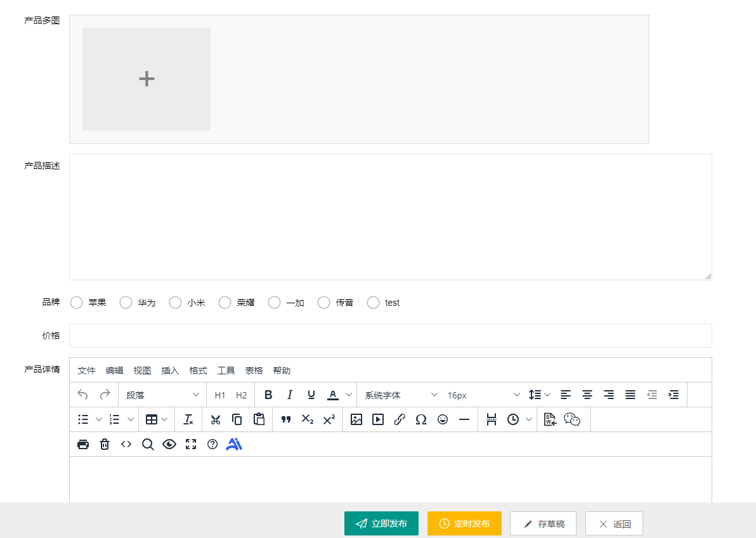Image resolution: width=756 pixels, height=538 pixels.
Task: Insert emoji smiley
Action: [x=443, y=419]
